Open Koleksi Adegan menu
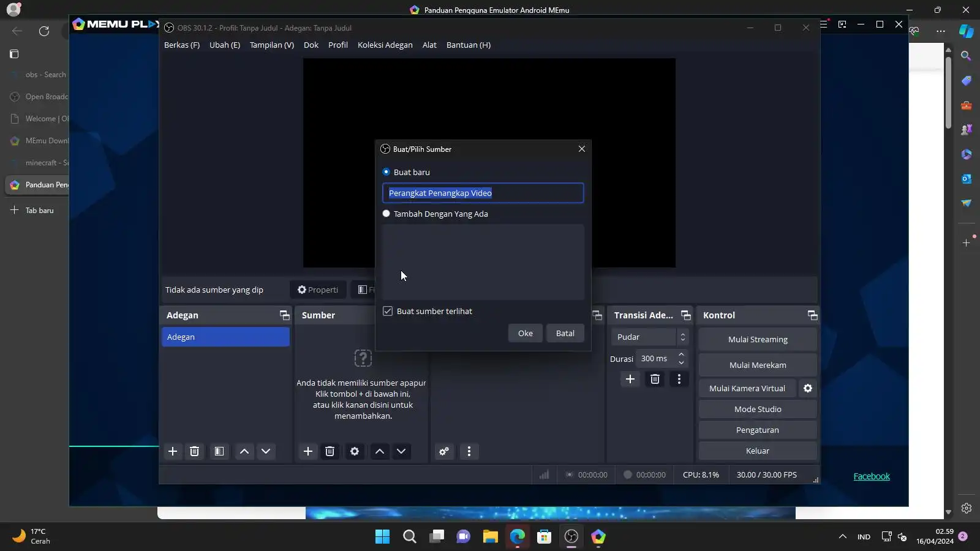The width and height of the screenshot is (980, 551). 385,45
